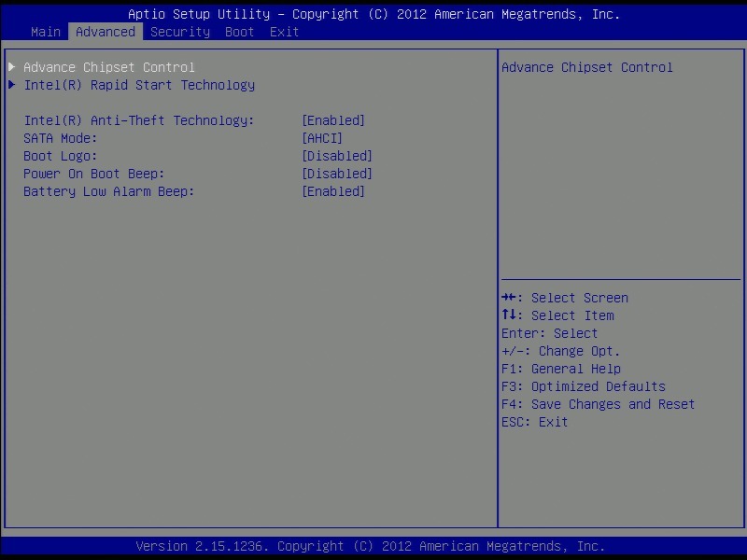This screenshot has height=560, width=747.
Task: Toggle Power On Boot Beep [Disabled] value
Action: tap(337, 174)
